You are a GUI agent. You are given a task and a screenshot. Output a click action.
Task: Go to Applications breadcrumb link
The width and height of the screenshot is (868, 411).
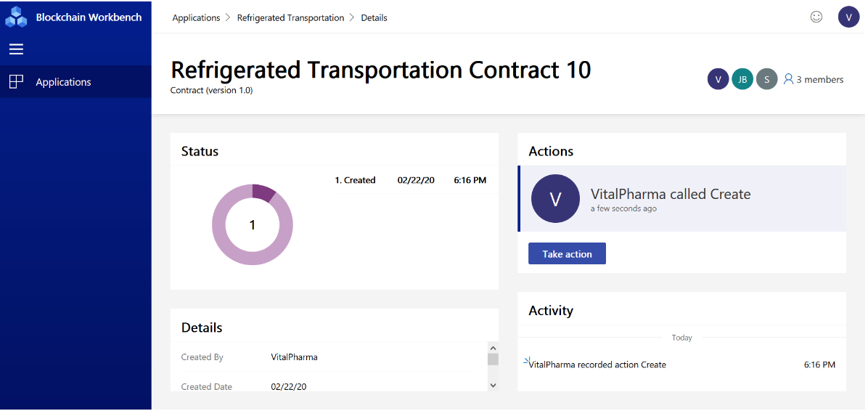[x=196, y=17]
